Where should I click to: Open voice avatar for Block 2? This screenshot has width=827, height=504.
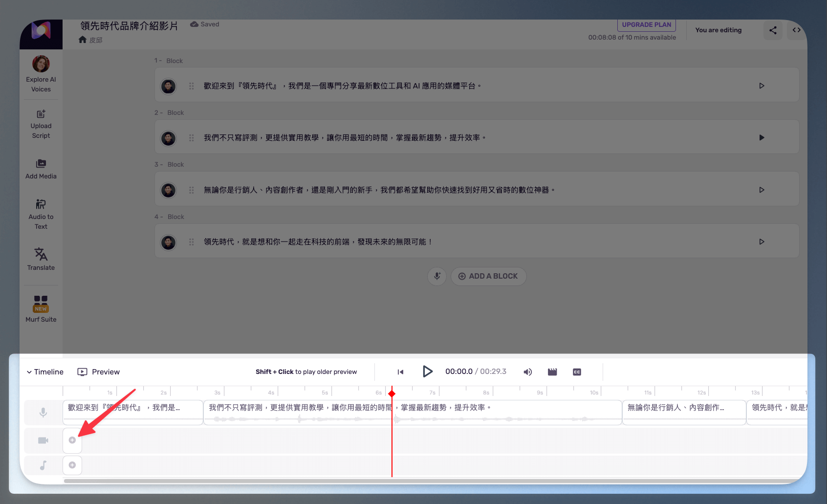click(169, 138)
